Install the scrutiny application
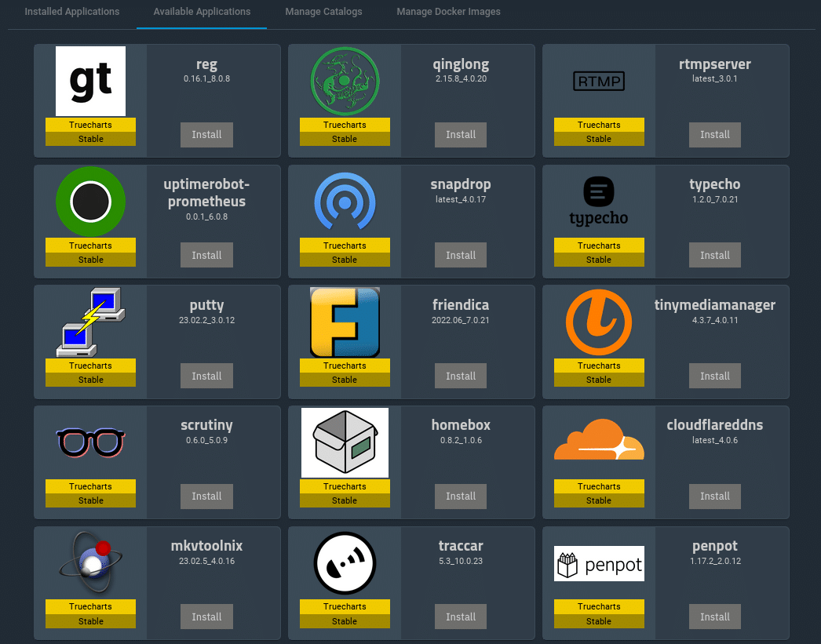This screenshot has width=821, height=644. click(x=207, y=496)
